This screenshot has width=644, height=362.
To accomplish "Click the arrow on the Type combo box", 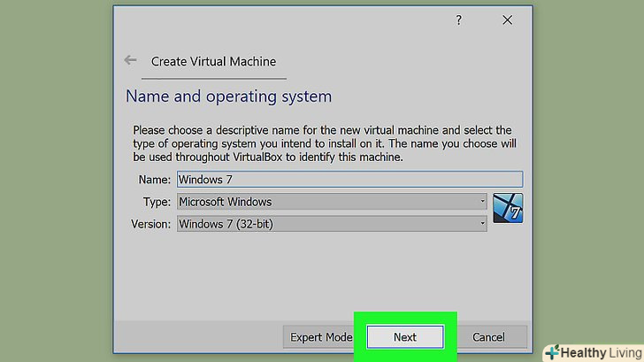I will pos(482,202).
